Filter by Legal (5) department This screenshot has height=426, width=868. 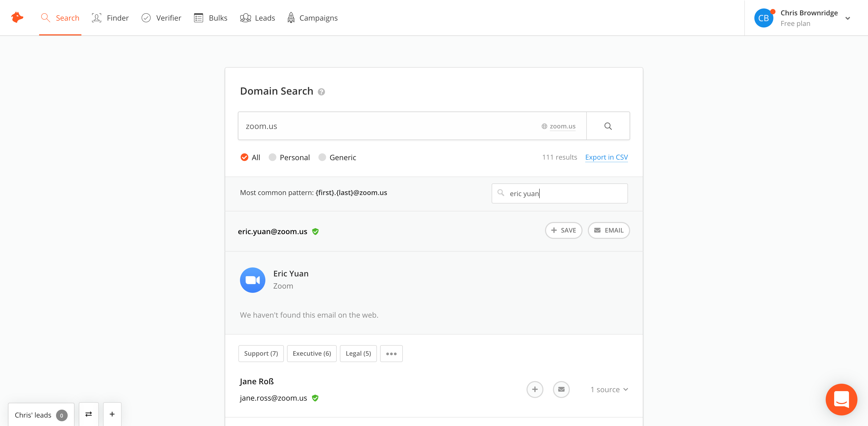coord(358,354)
